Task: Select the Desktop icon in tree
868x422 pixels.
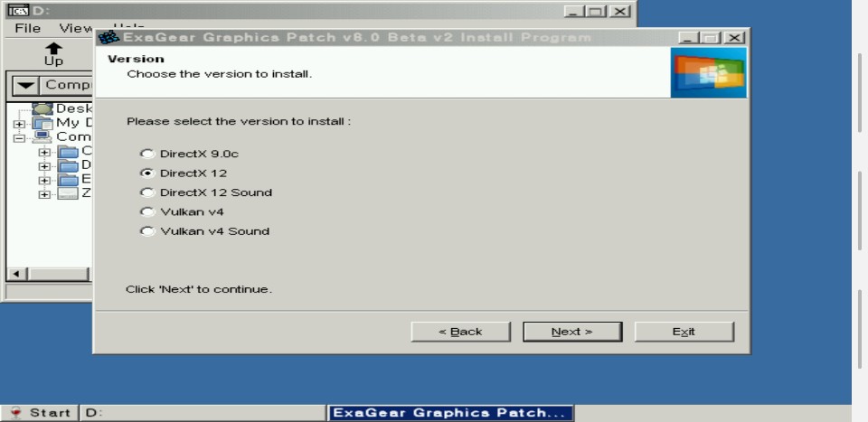Action: pyautogui.click(x=42, y=108)
